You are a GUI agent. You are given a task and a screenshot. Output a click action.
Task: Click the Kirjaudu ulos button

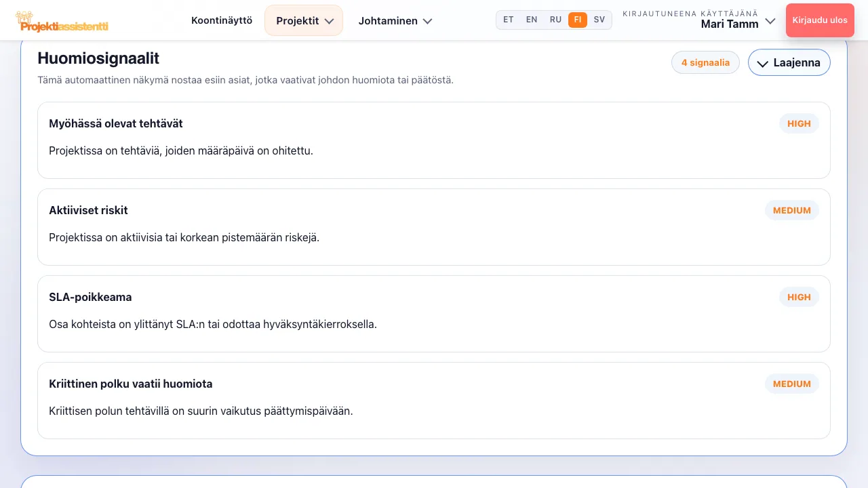[x=820, y=20]
